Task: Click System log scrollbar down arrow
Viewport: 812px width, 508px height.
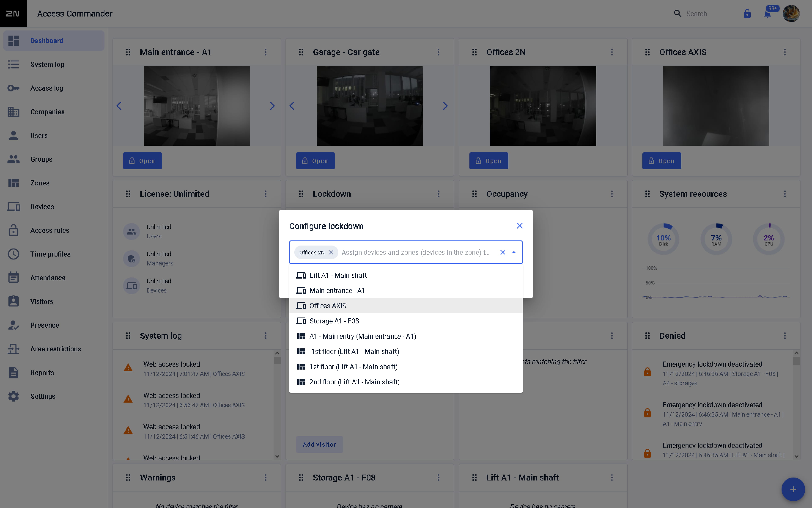Action: point(277,456)
